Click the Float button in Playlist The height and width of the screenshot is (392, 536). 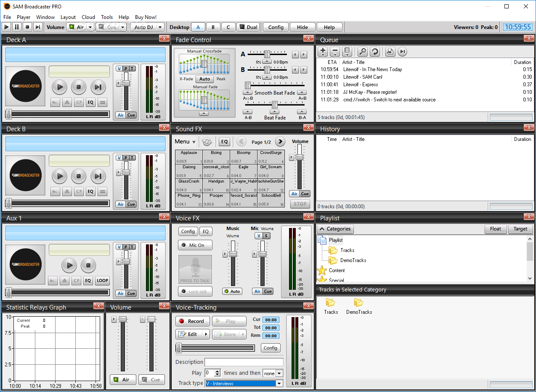pyautogui.click(x=496, y=229)
